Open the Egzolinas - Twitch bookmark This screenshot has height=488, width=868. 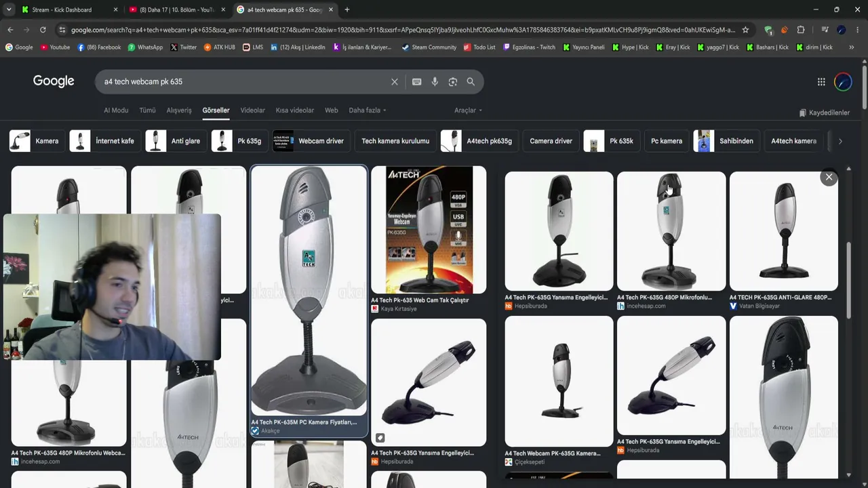529,47
